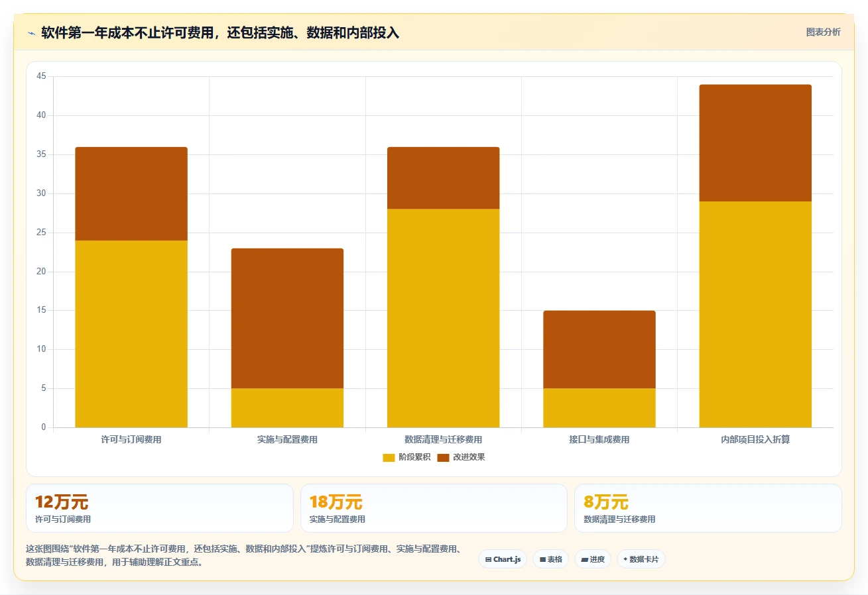Screen dimensions: 868x595
Task: Click the yellow bar segment for 许可与订阅费用
Action: pos(131,334)
